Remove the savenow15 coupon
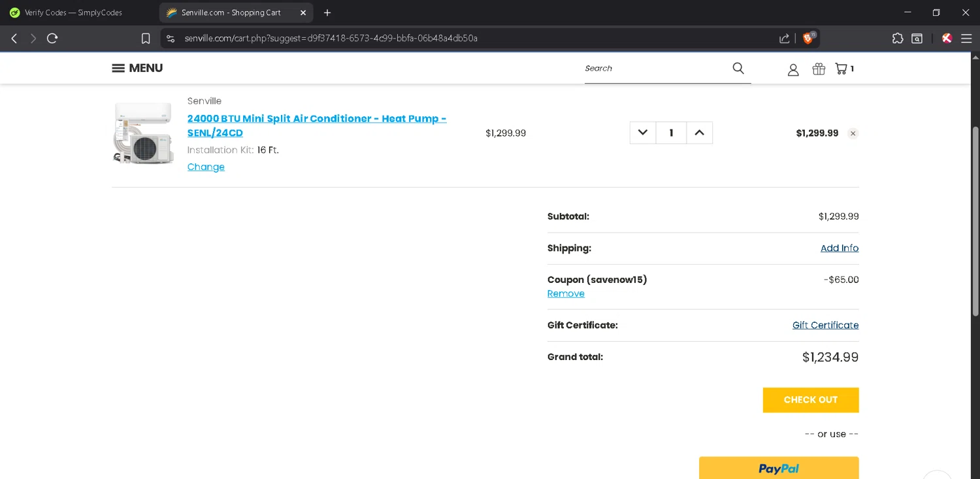Screen dimensions: 980x479 (x=566, y=293)
